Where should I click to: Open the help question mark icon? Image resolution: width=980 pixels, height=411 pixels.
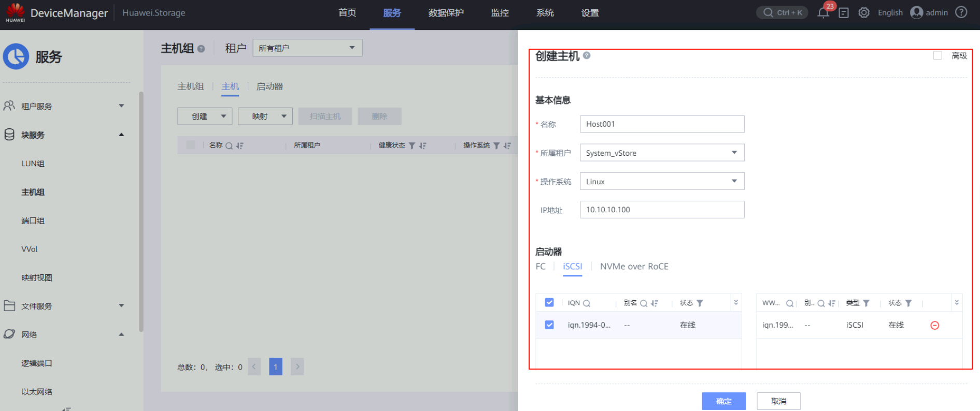tap(961, 12)
